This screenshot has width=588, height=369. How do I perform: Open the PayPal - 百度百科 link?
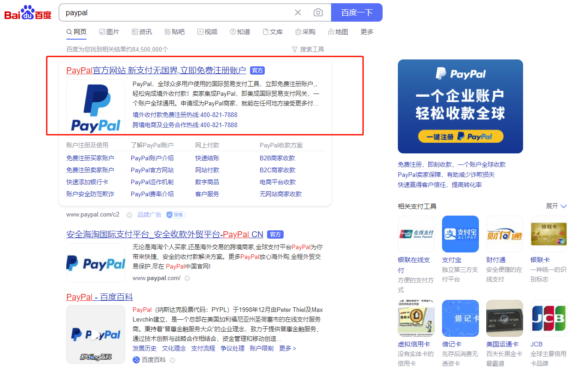[x=99, y=297]
